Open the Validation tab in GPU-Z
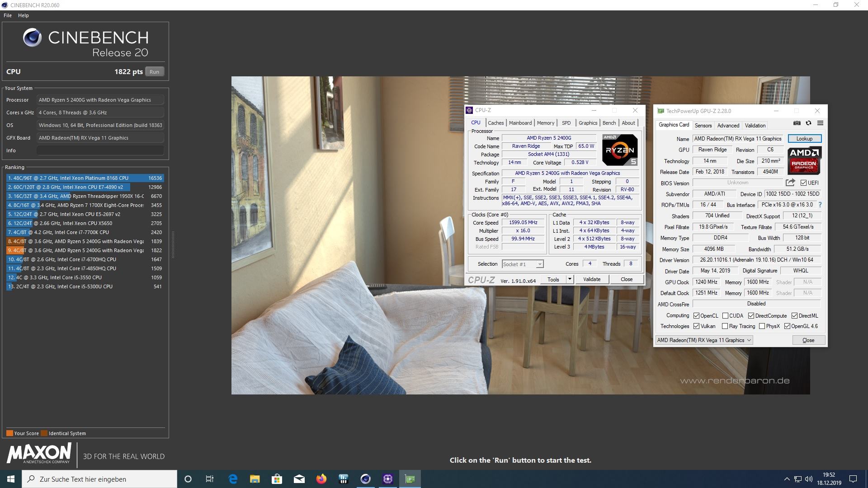 (x=755, y=126)
